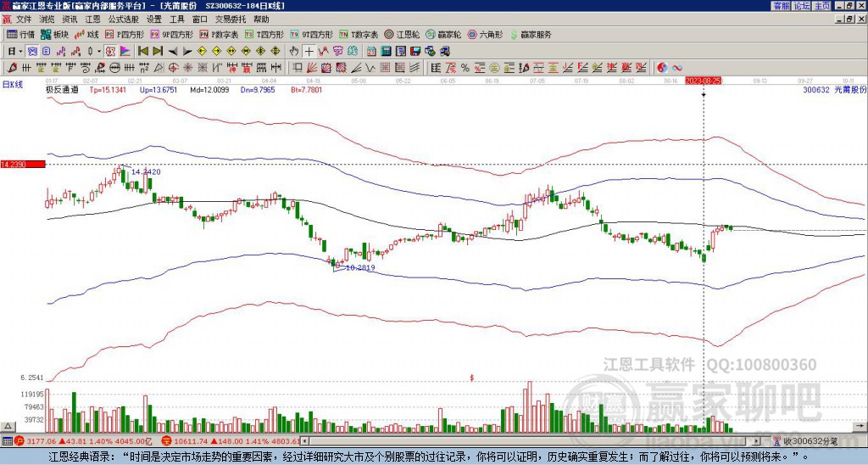The height and width of the screenshot is (465, 868).
Task: Click the black left arrow icon
Action: [173, 52]
